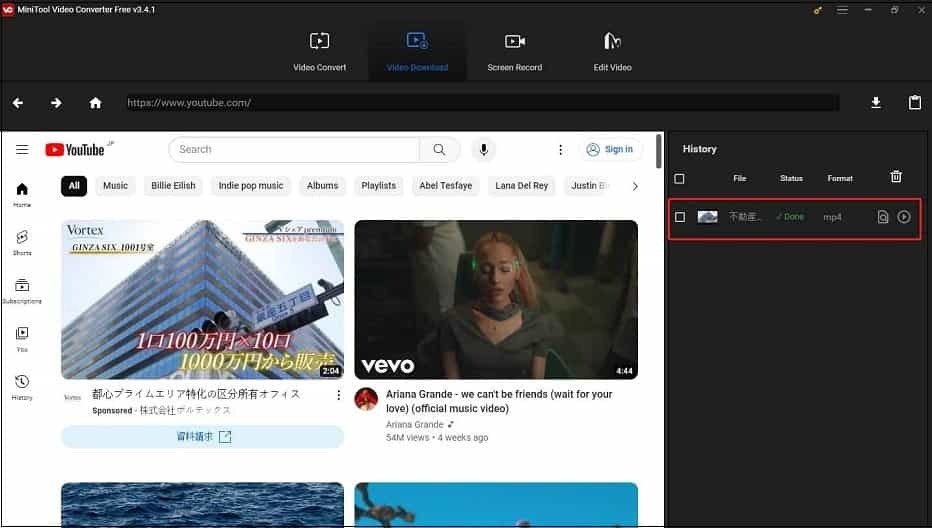Click the clipboard paste URL icon
The width and height of the screenshot is (932, 528).
(x=915, y=102)
